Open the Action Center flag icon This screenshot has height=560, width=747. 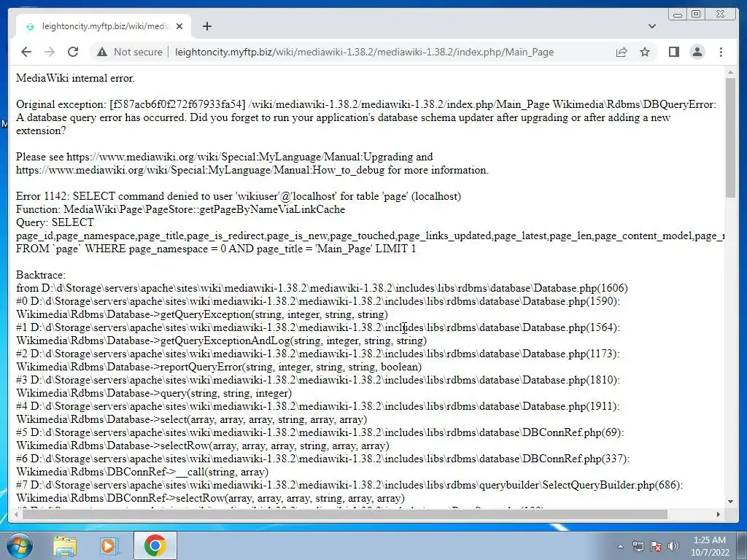click(656, 546)
